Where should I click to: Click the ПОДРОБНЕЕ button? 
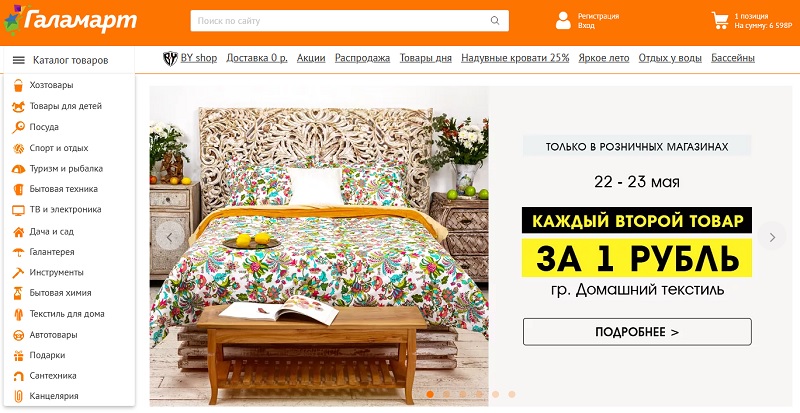(637, 332)
